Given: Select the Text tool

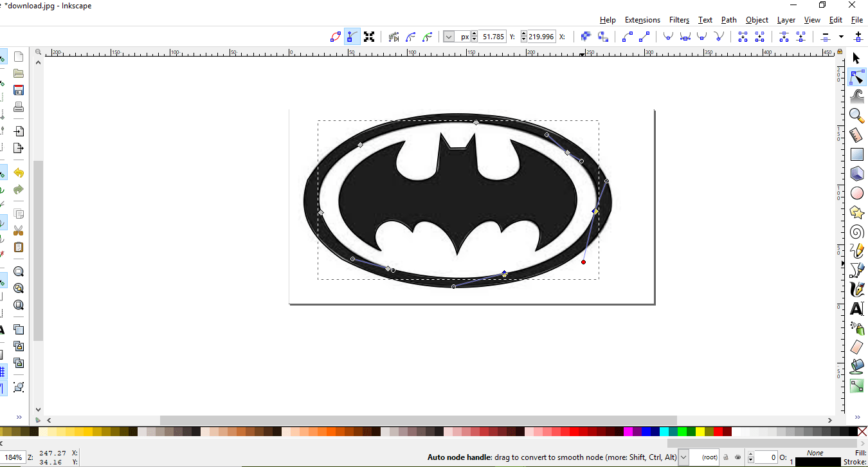Looking at the screenshot, I should (856, 309).
